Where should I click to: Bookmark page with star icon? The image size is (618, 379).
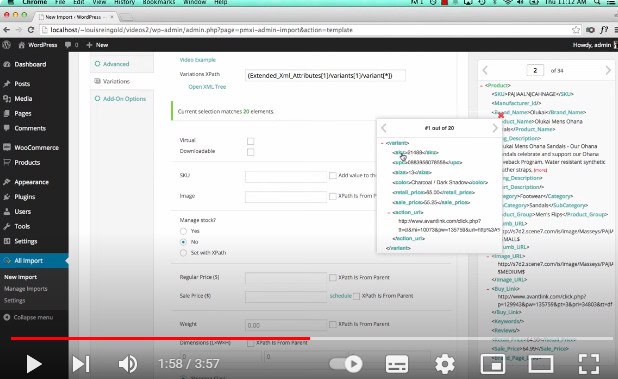(576, 30)
